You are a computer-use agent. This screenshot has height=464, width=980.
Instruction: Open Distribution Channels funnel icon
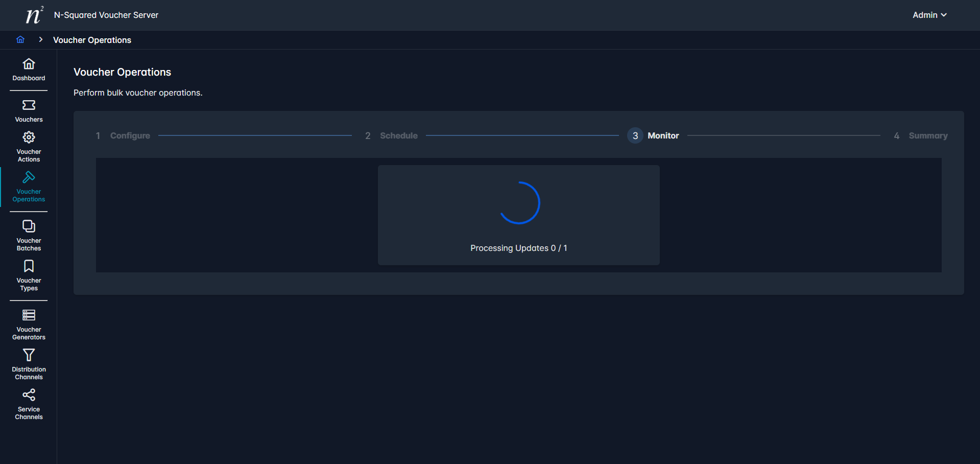[29, 355]
